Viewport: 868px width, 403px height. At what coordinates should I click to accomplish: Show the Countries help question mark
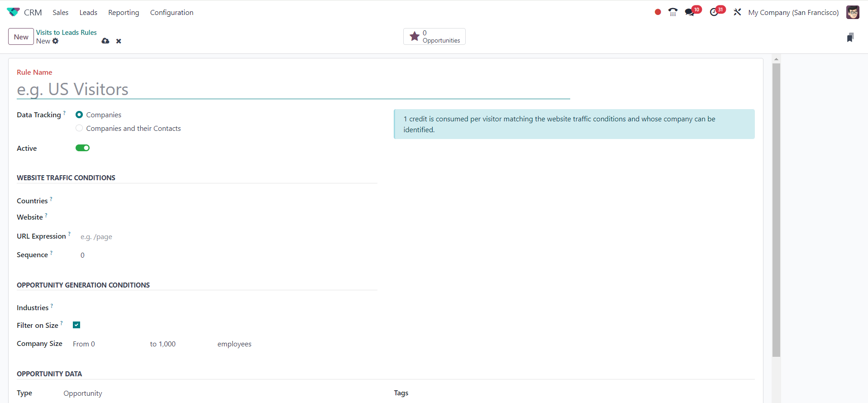click(51, 198)
